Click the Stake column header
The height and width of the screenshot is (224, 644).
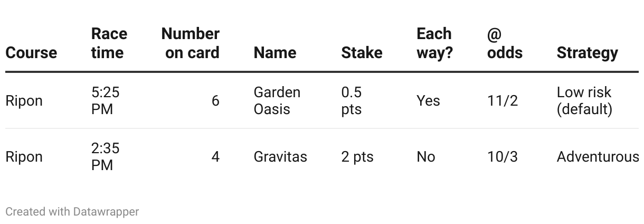[x=362, y=53]
